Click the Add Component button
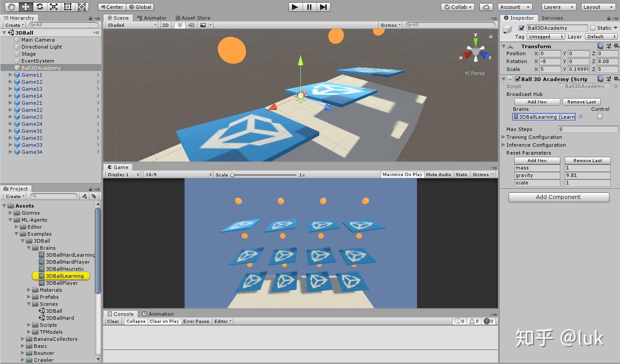Image resolution: width=620 pixels, height=364 pixels. pos(558,197)
